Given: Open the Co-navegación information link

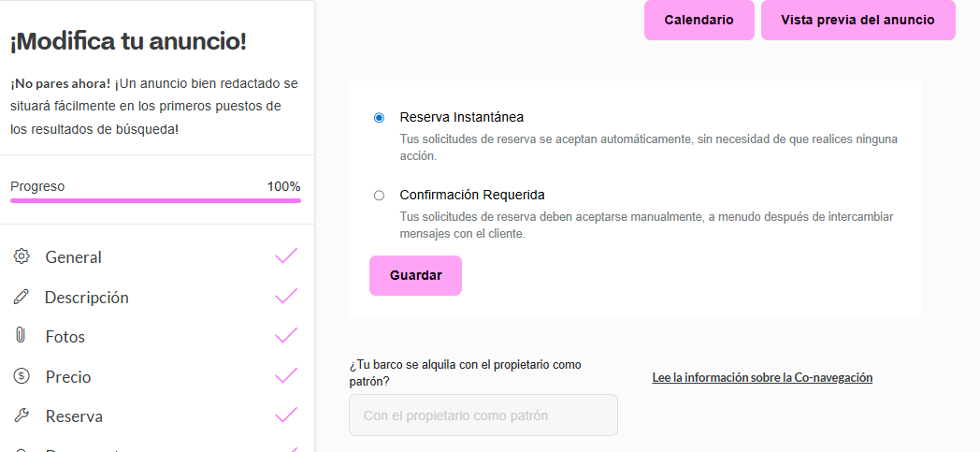Looking at the screenshot, I should click(762, 378).
